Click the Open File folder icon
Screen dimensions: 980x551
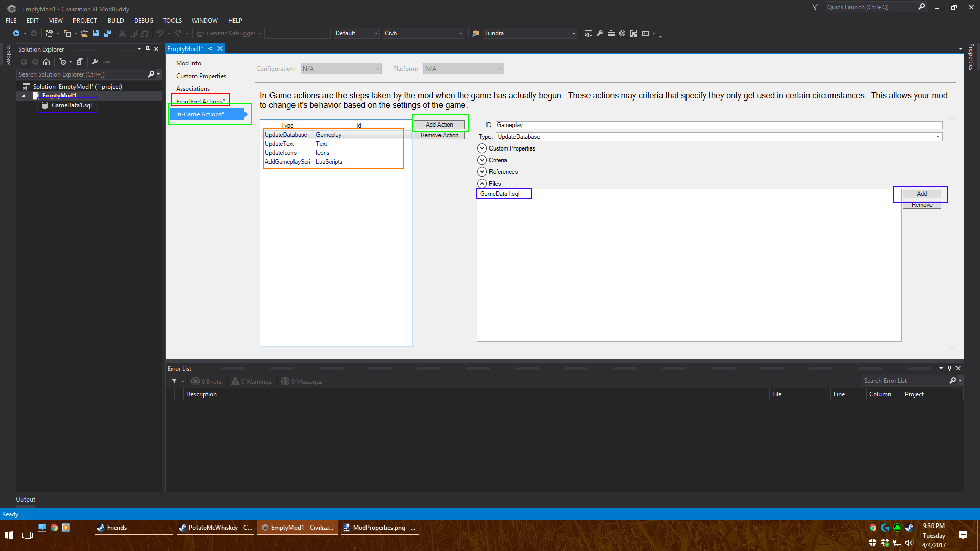pyautogui.click(x=85, y=33)
